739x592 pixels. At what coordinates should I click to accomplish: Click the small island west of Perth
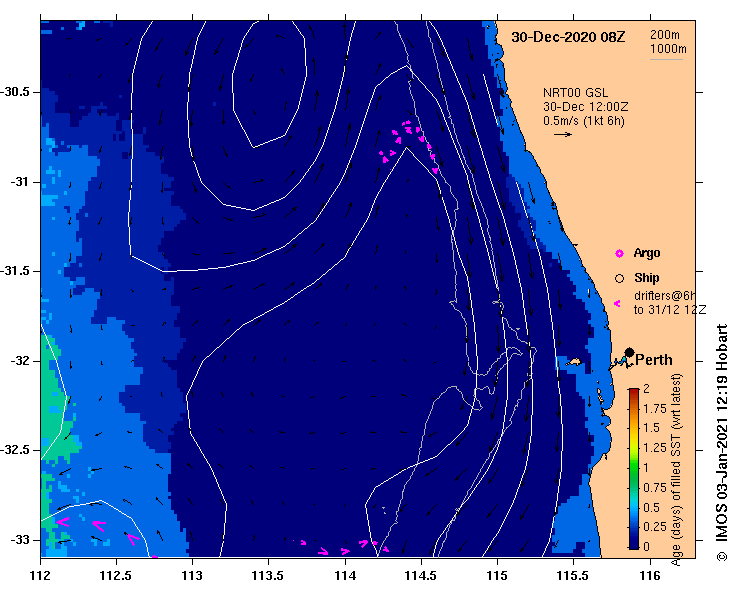coord(573,362)
